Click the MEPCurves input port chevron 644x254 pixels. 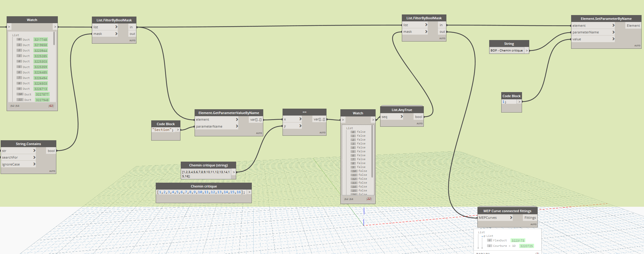(511, 218)
